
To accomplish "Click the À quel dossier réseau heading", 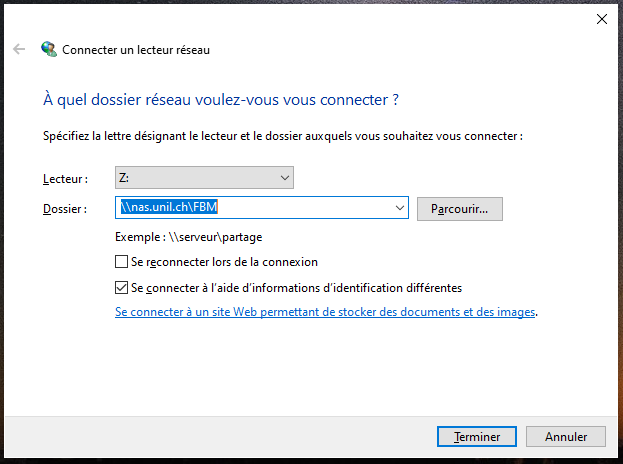I will pos(221,100).
